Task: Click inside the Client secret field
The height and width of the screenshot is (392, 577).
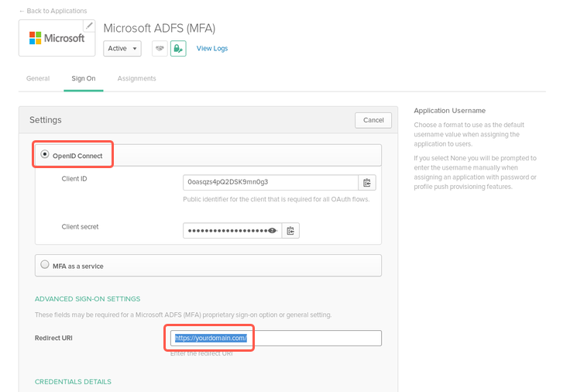Action: click(225, 230)
